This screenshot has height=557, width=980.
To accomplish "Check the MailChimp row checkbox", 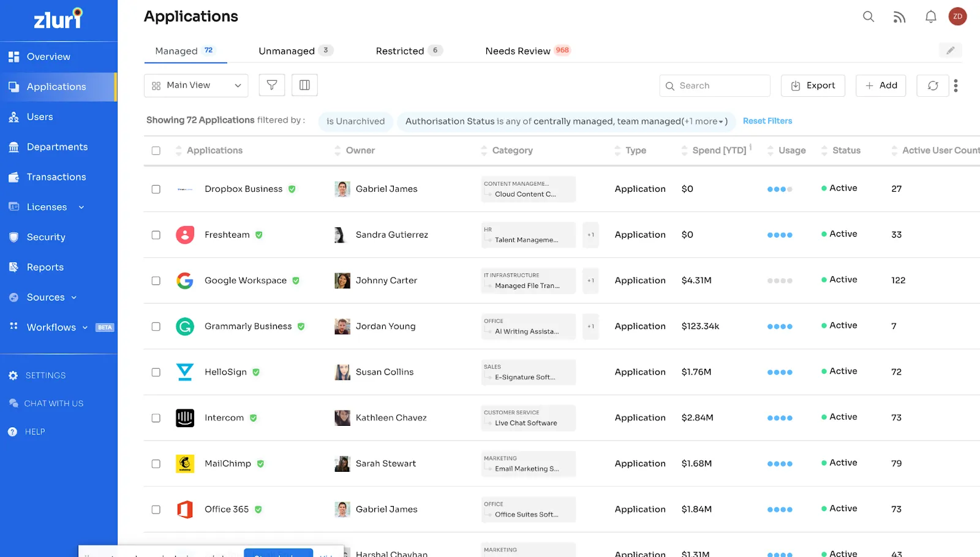I will (x=156, y=464).
